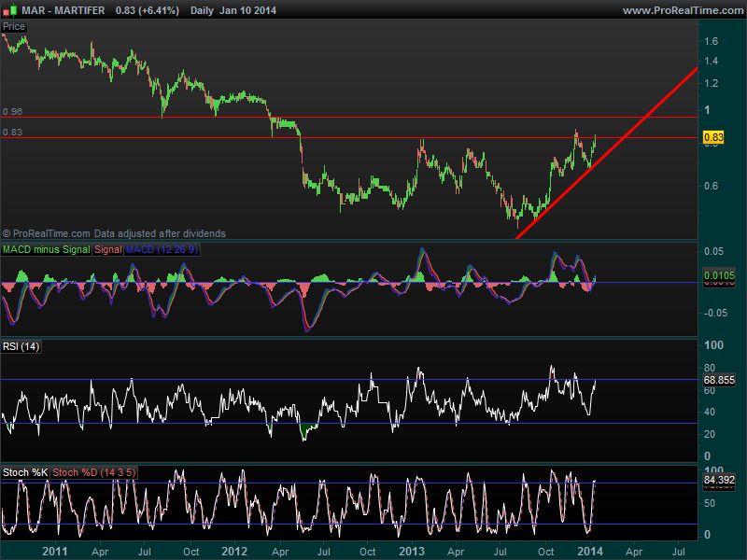Click the 84.392 stochastic value tag
Image resolution: width=747 pixels, height=560 pixels.
pos(719,480)
